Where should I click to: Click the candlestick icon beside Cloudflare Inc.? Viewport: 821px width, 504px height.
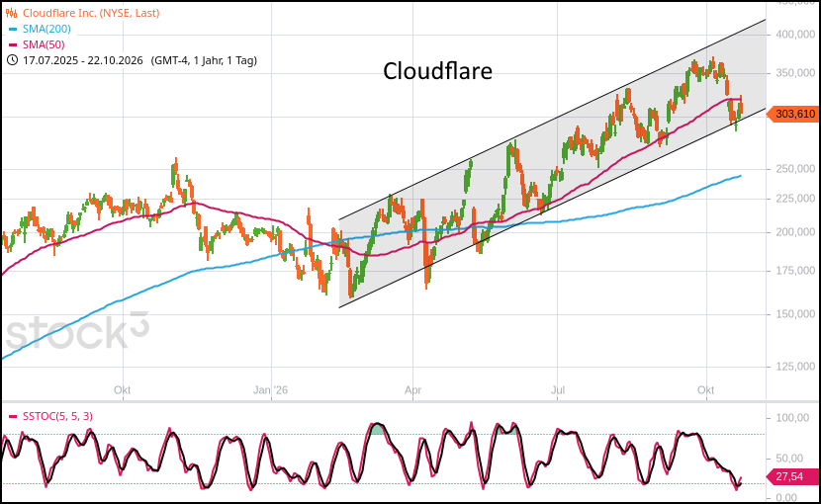tap(12, 13)
